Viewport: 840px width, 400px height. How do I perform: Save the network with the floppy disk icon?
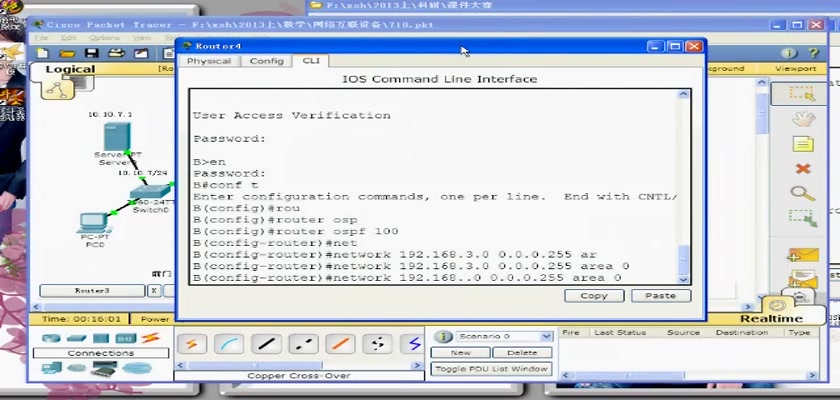click(x=92, y=53)
